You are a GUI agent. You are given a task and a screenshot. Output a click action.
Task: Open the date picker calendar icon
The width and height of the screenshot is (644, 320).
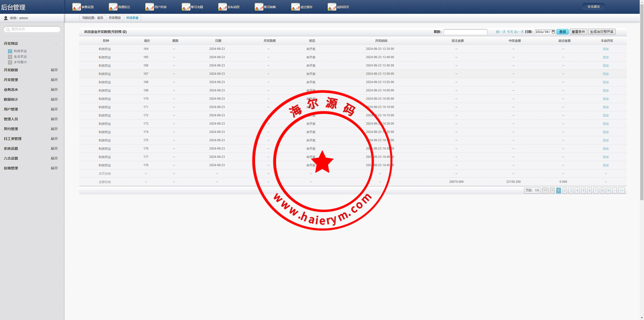[553, 32]
